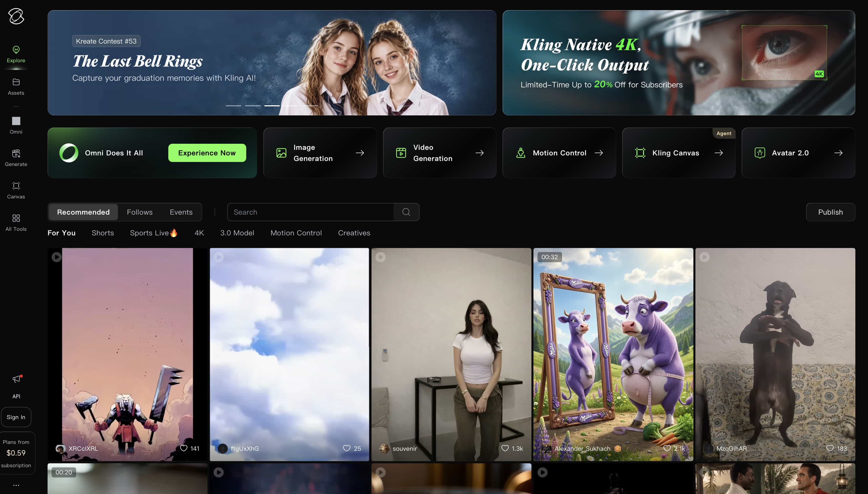Click the Sign In button
Viewport: 868px width, 494px height.
[x=16, y=417]
